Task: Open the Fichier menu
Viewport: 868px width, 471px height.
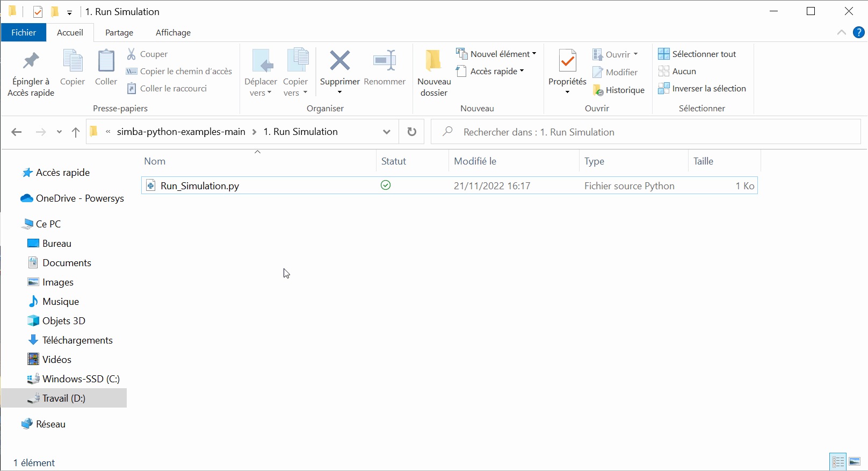Action: click(24, 33)
